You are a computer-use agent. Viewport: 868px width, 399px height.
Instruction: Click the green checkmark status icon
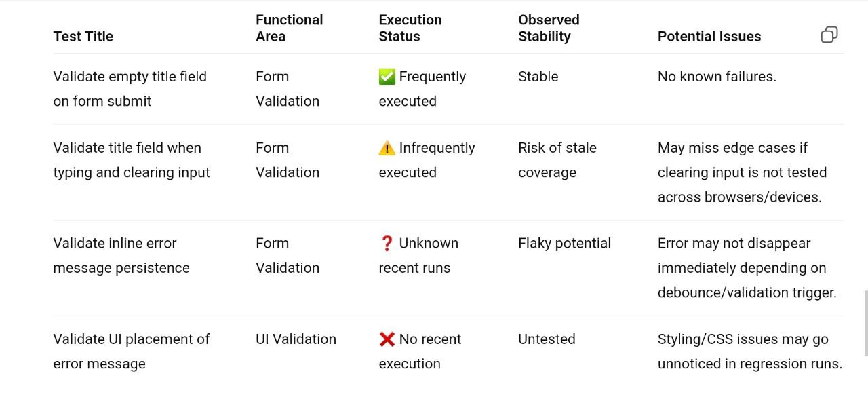(387, 77)
